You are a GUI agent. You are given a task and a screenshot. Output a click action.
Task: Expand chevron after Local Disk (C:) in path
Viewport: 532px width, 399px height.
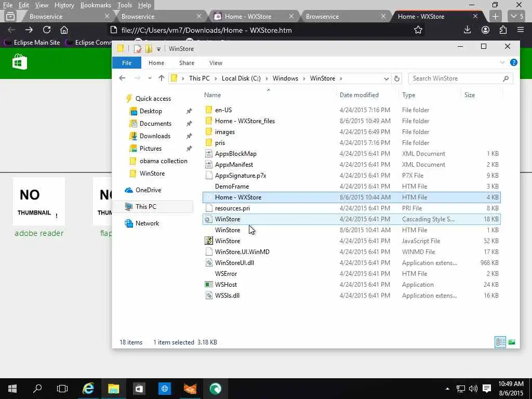267,78
